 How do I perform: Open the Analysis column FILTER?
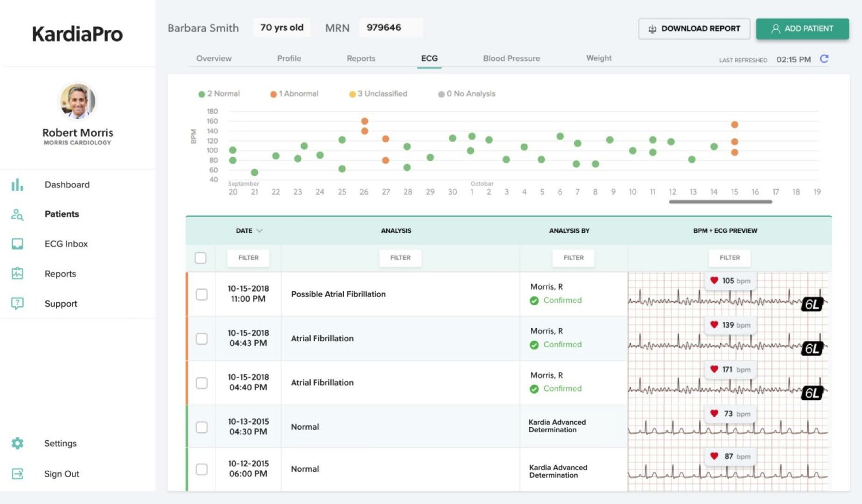401,258
